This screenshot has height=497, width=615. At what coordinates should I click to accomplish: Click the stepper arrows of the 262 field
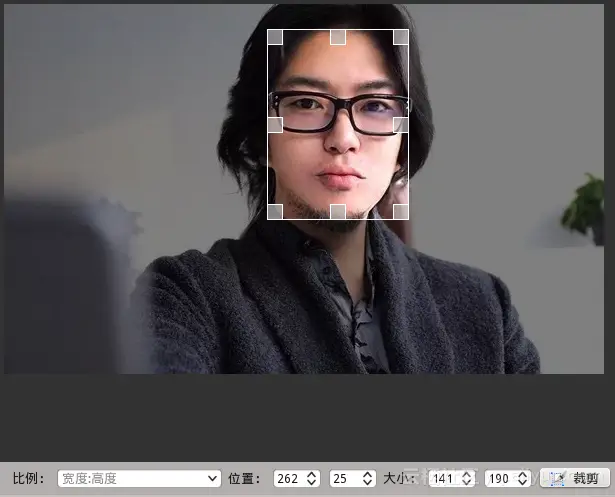pyautogui.click(x=312, y=479)
